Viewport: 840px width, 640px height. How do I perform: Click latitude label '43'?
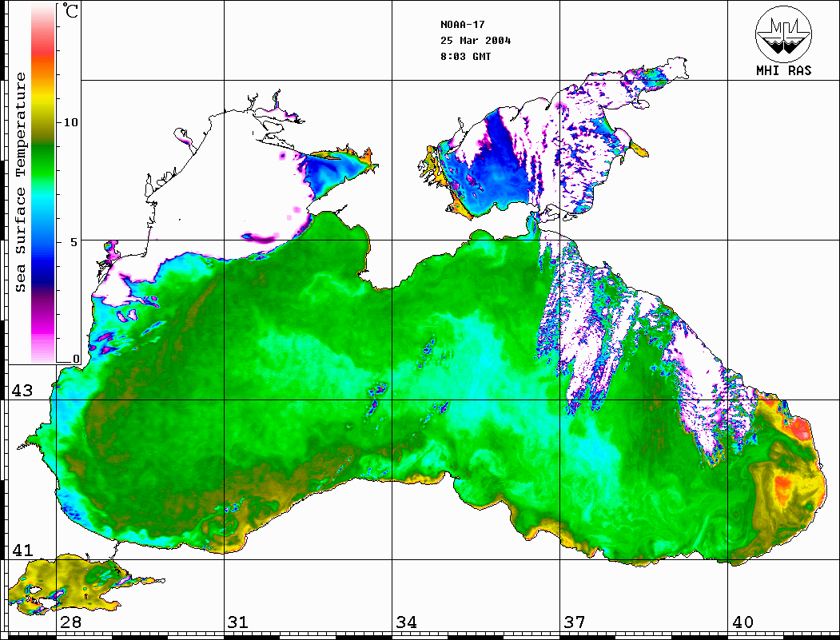click(22, 391)
